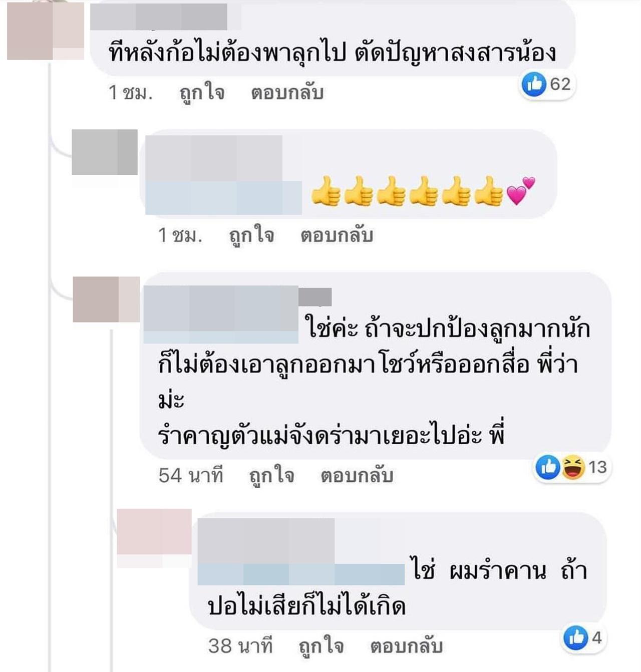Reply to the top comment via ตอบกลับ
The image size is (641, 672).
click(287, 93)
